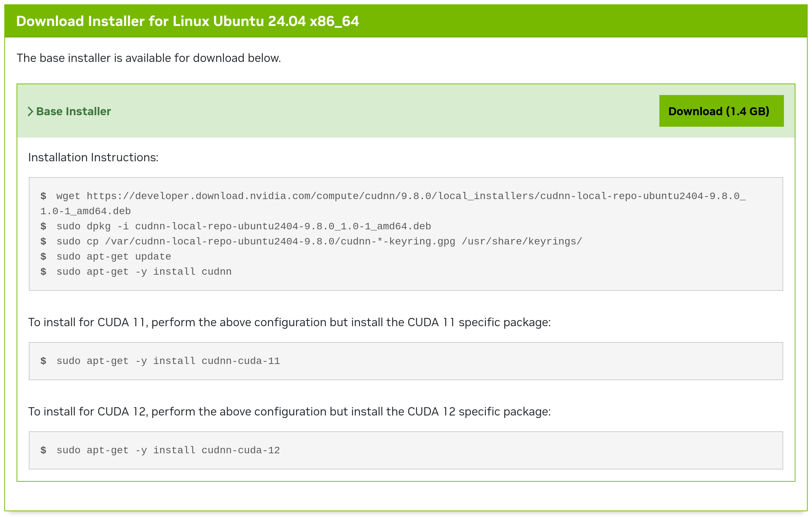Click the Download (1.4 GB) button

(x=721, y=111)
